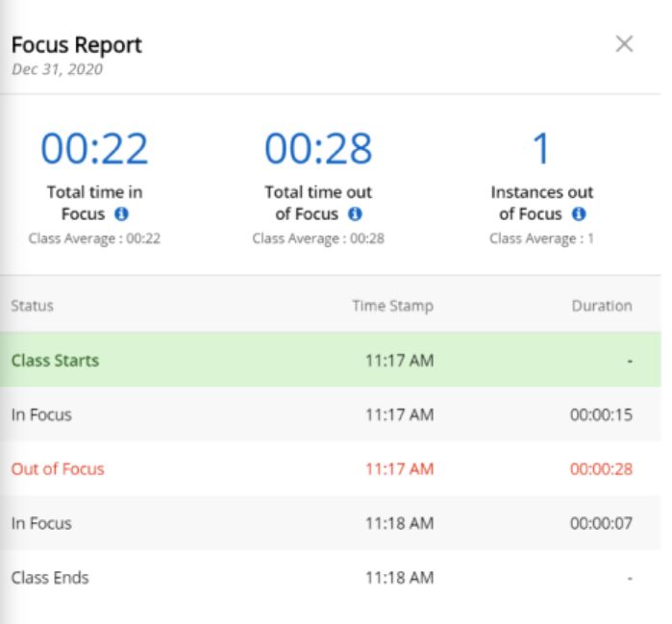Click the Focus Report title
The height and width of the screenshot is (624, 672).
(76, 46)
